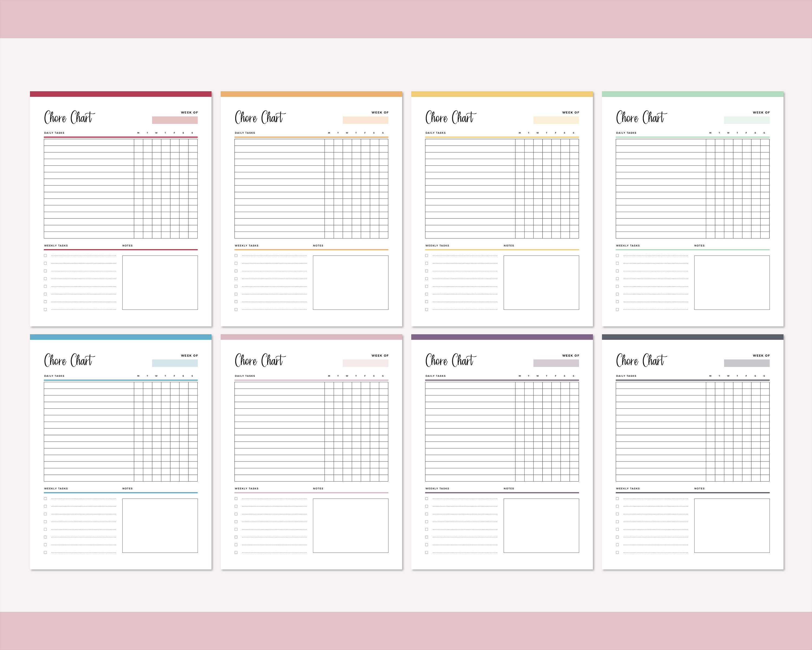The image size is (812, 650).
Task: Click the 'WEEK OF' label on the green chart
Action: 761,112
